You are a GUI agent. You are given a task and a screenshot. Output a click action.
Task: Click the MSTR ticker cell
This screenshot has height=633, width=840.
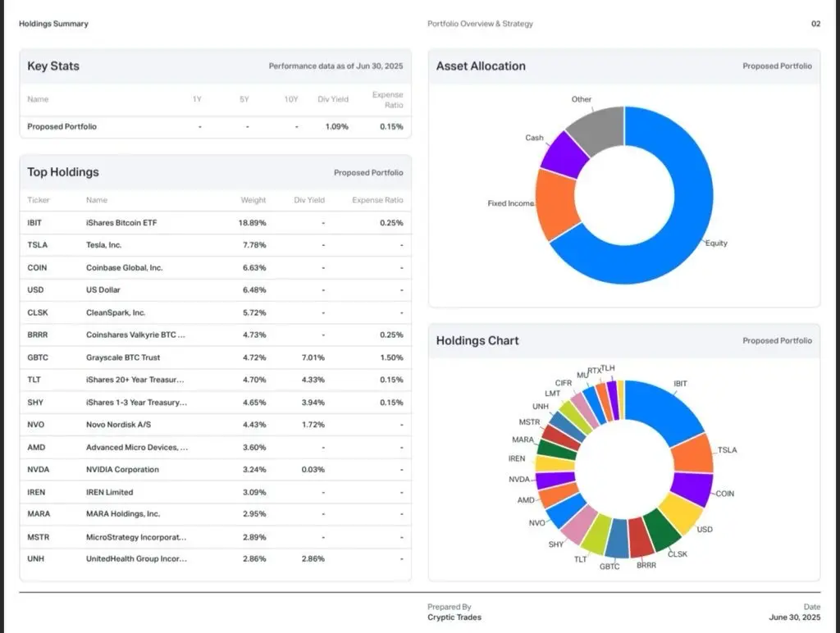tap(38, 537)
